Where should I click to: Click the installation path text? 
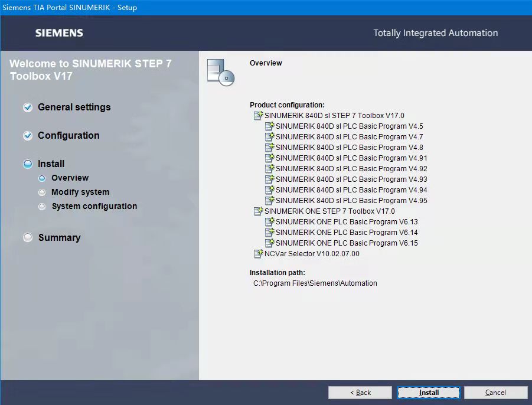pyautogui.click(x=315, y=283)
